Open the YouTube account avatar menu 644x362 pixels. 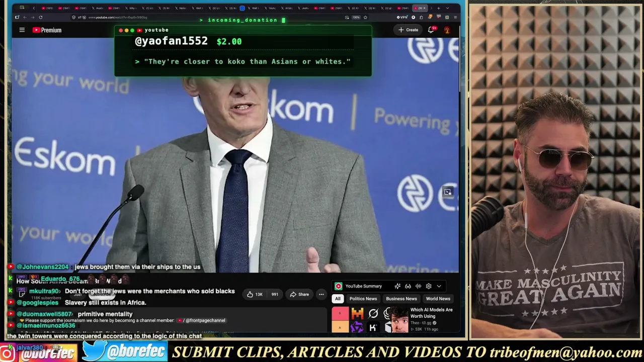pos(447,30)
